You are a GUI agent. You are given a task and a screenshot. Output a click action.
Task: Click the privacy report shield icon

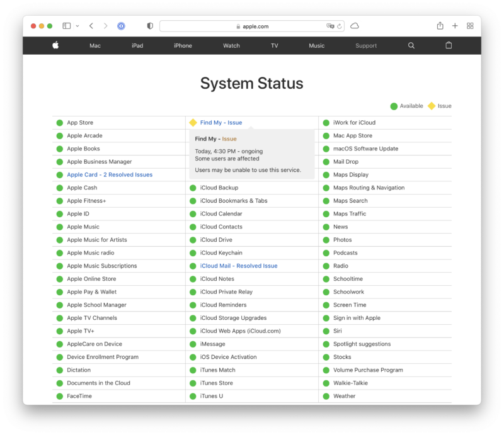[x=150, y=26]
